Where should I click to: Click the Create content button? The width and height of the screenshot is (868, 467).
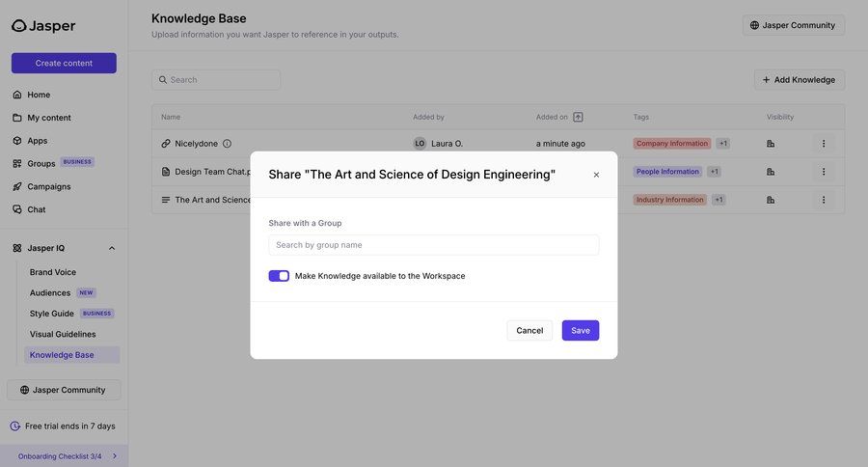[64, 63]
